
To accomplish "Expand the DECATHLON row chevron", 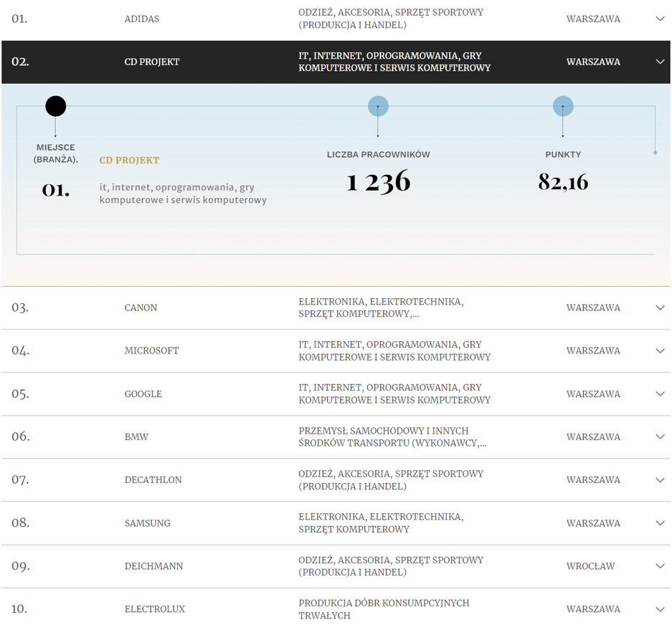I will pos(660,480).
